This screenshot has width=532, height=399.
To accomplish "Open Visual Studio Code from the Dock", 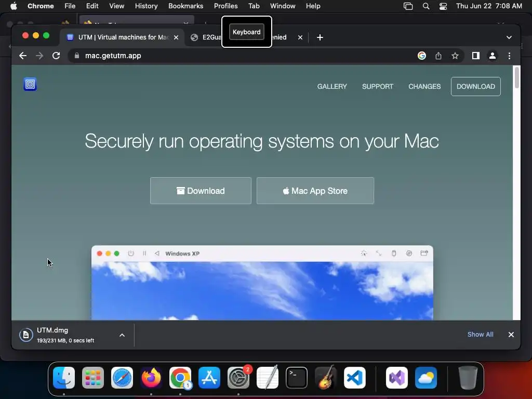I will (355, 378).
